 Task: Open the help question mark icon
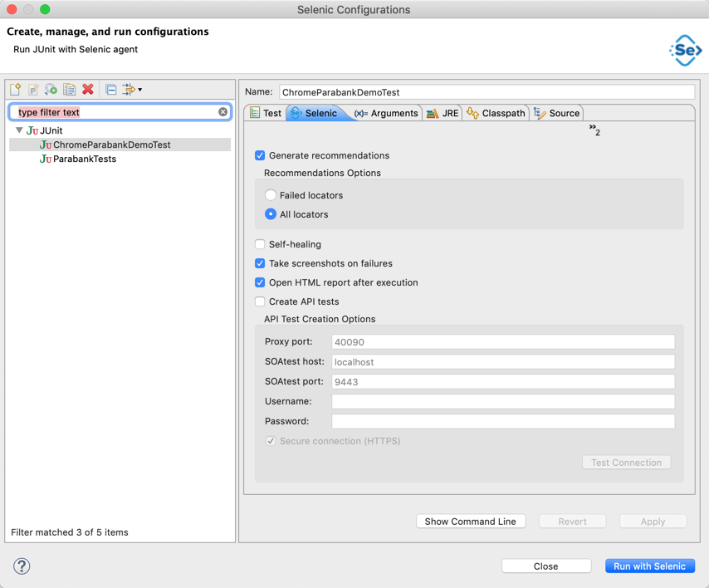tap(22, 566)
